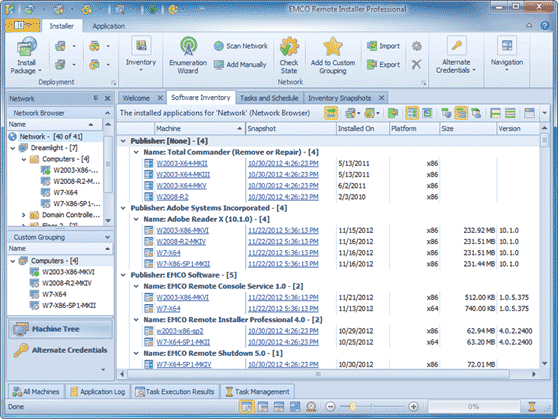Viewport: 558px width, 419px height.
Task: Click the zoom in plus button
Action: pyautogui.click(x=413, y=406)
